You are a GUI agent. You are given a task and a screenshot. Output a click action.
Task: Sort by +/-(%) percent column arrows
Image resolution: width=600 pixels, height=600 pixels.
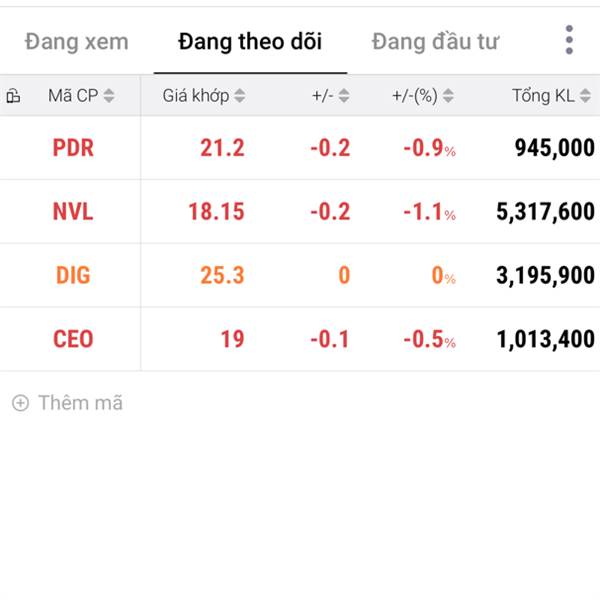[x=448, y=96]
